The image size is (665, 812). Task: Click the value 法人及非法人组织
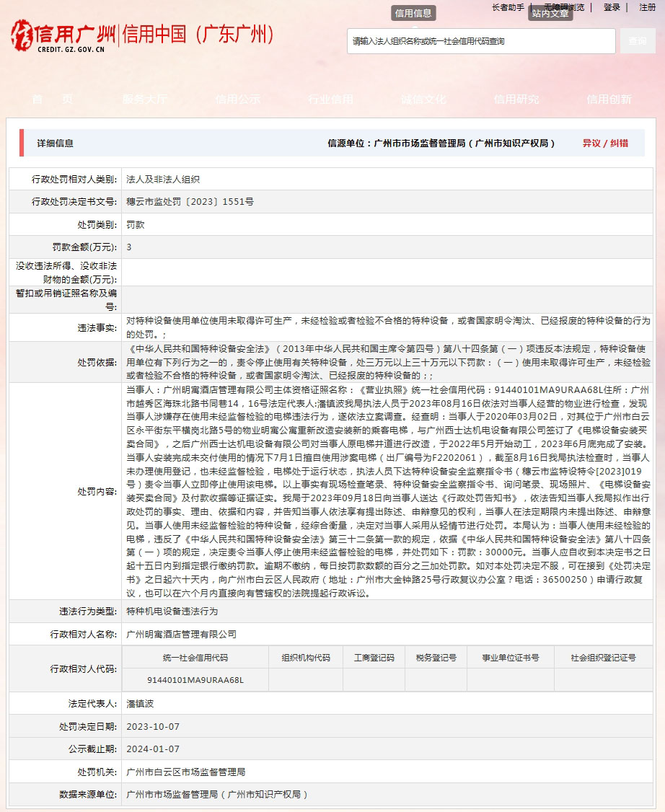click(x=163, y=179)
